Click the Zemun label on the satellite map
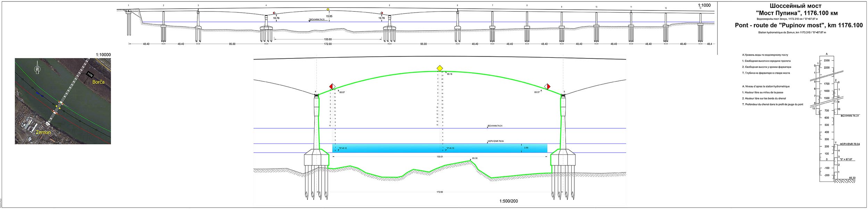 (43, 132)
